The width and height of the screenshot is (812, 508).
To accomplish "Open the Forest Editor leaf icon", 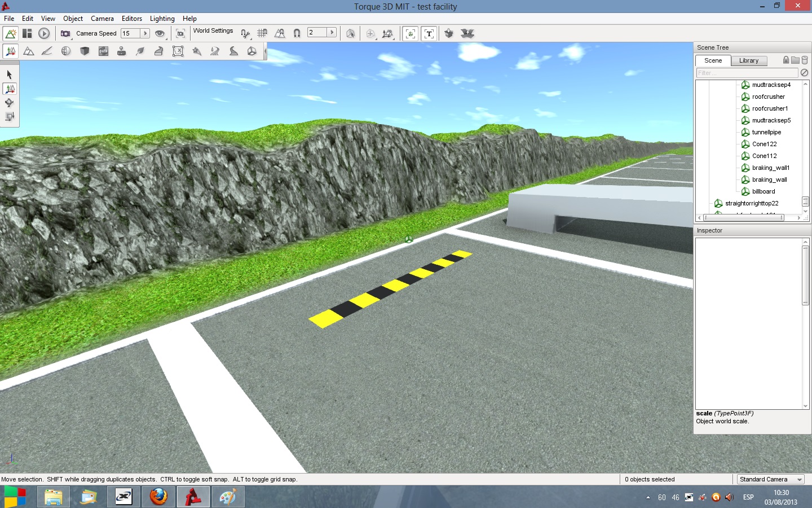I will point(140,51).
